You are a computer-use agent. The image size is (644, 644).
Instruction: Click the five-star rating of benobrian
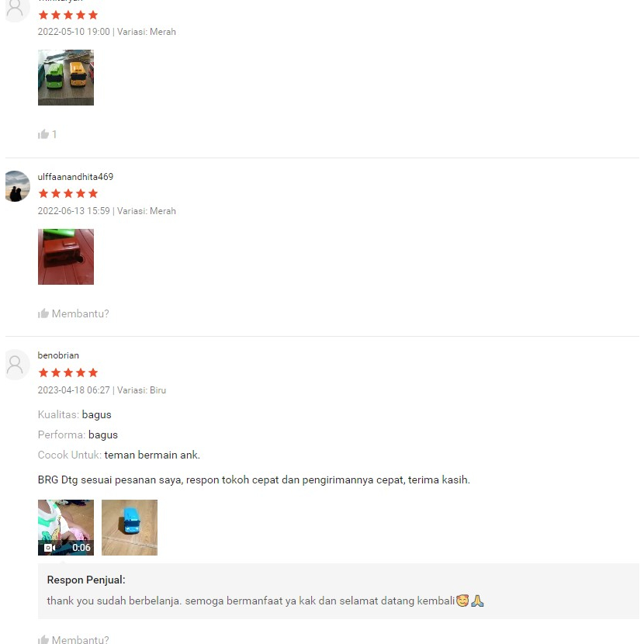pos(68,372)
